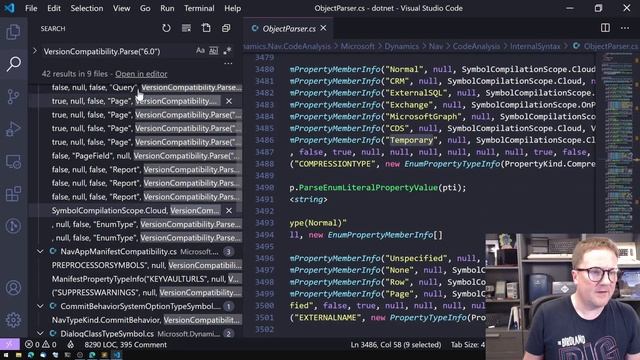
Task: Click the Accounts icon in activity bar
Action: click(x=13, y=288)
